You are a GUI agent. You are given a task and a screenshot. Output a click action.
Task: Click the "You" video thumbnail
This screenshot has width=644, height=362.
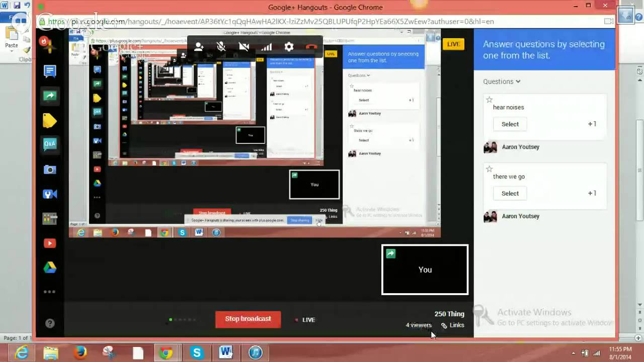[425, 269]
